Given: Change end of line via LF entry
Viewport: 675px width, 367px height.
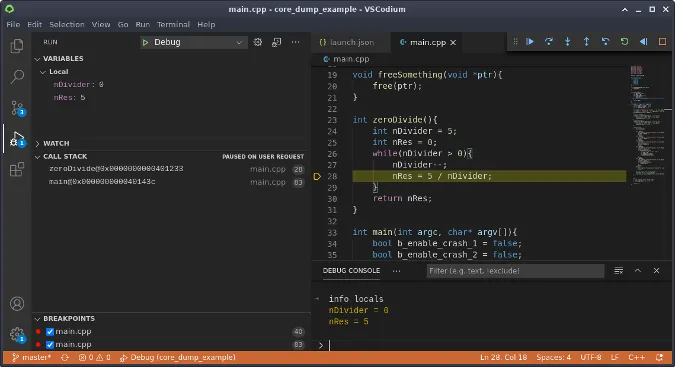Looking at the screenshot, I should (614, 358).
